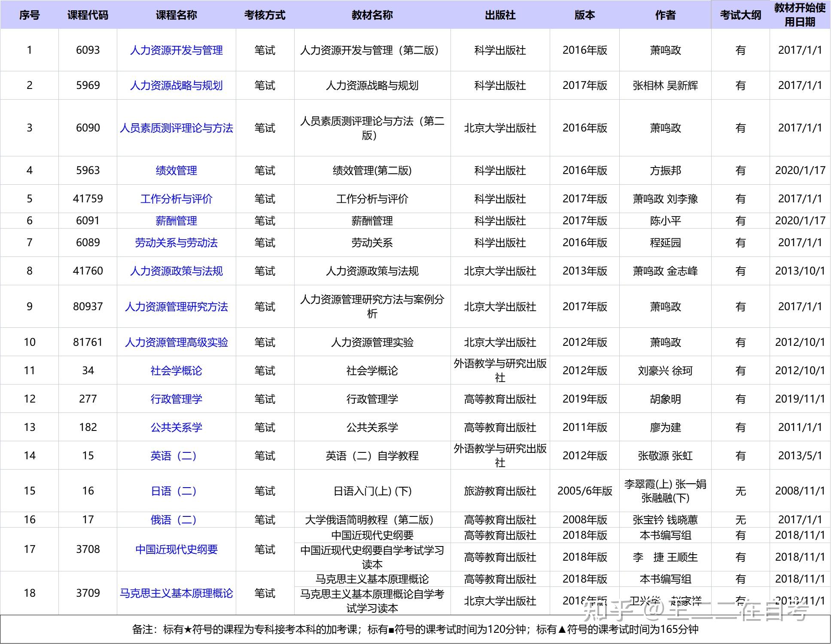The width and height of the screenshot is (831, 644).
Task: Click the 课程名称 column header
Action: 176,15
